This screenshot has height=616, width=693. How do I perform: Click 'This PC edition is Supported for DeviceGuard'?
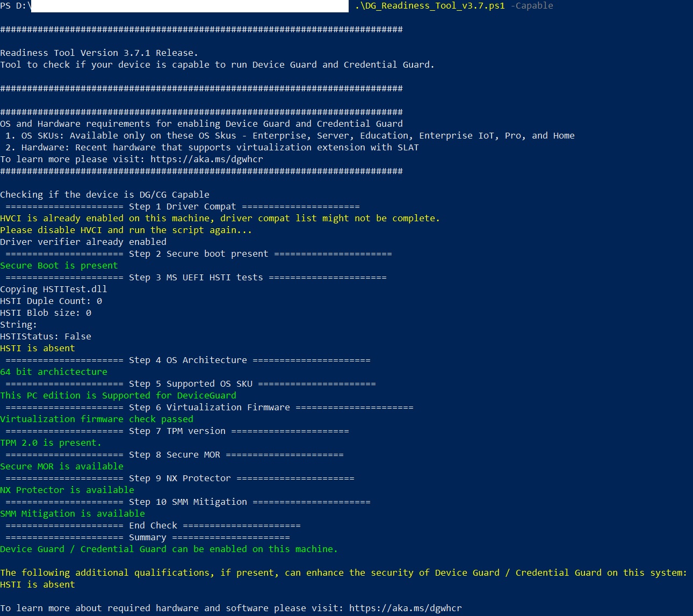(118, 395)
